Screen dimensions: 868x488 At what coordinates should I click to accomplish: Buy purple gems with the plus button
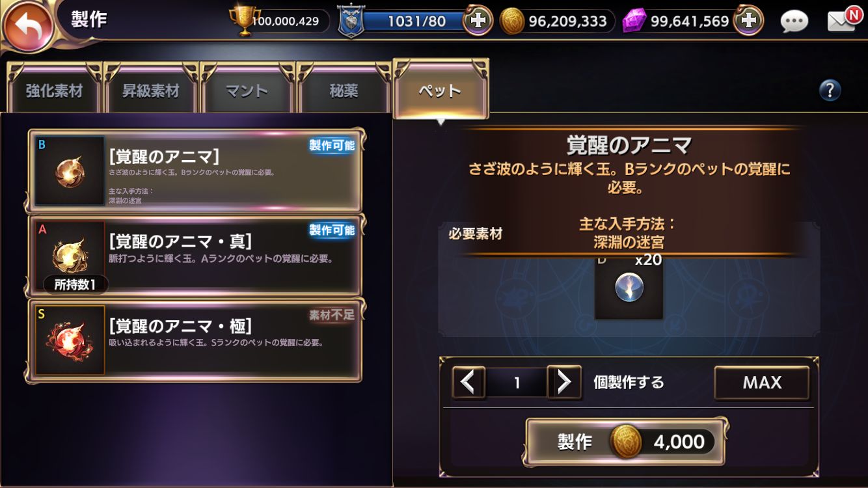point(748,21)
